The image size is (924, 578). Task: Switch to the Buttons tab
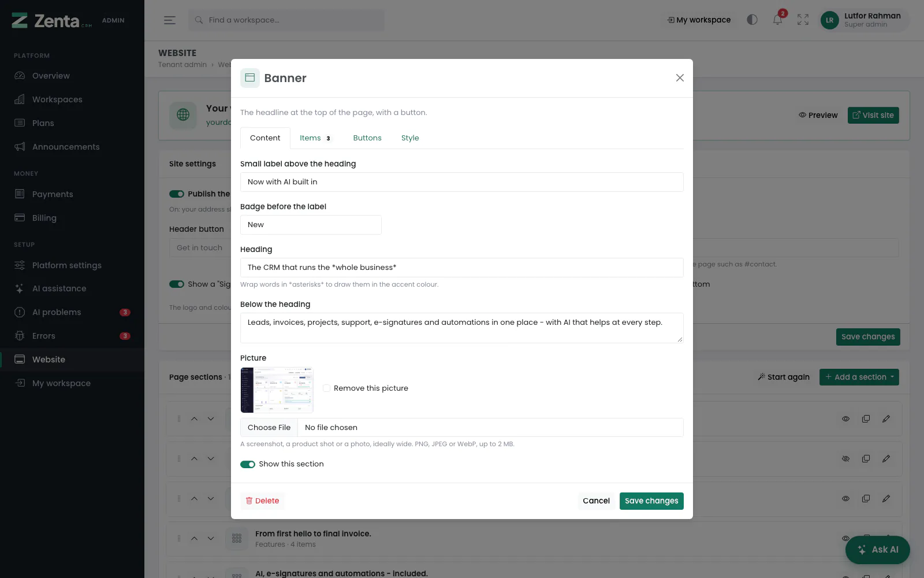click(367, 138)
